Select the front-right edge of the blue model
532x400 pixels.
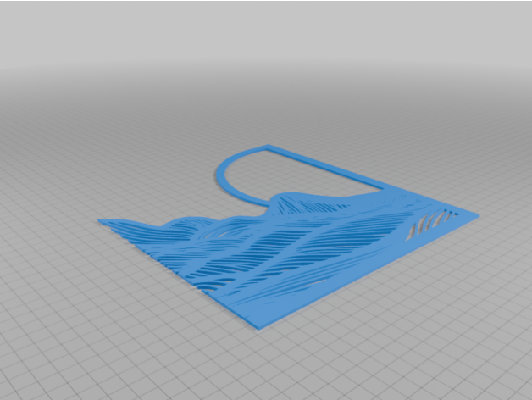373,269
